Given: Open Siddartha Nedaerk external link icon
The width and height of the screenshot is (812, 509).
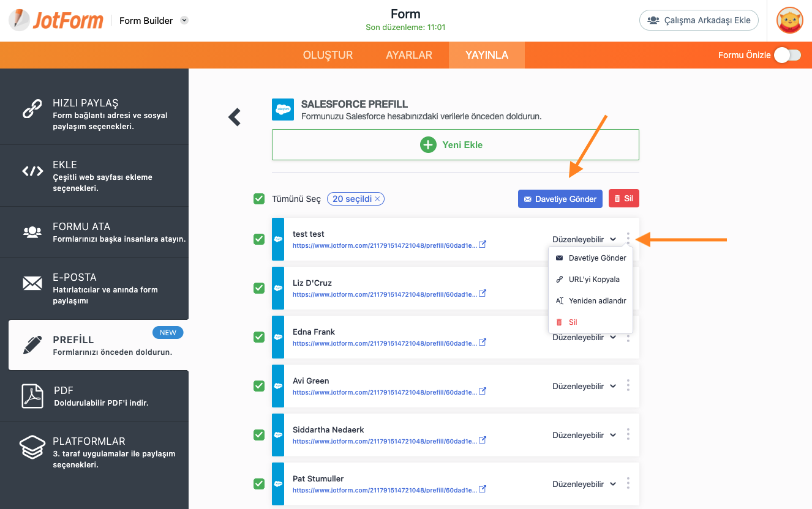Looking at the screenshot, I should (x=483, y=440).
